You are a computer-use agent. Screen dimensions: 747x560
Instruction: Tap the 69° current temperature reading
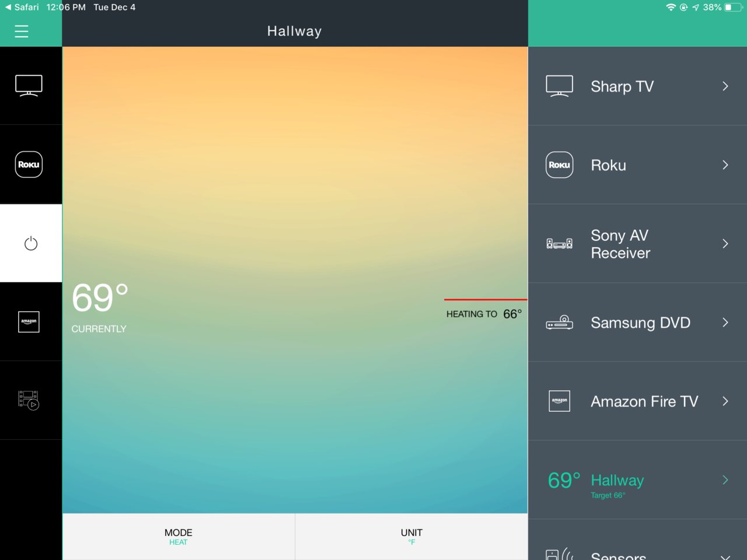coord(100,298)
